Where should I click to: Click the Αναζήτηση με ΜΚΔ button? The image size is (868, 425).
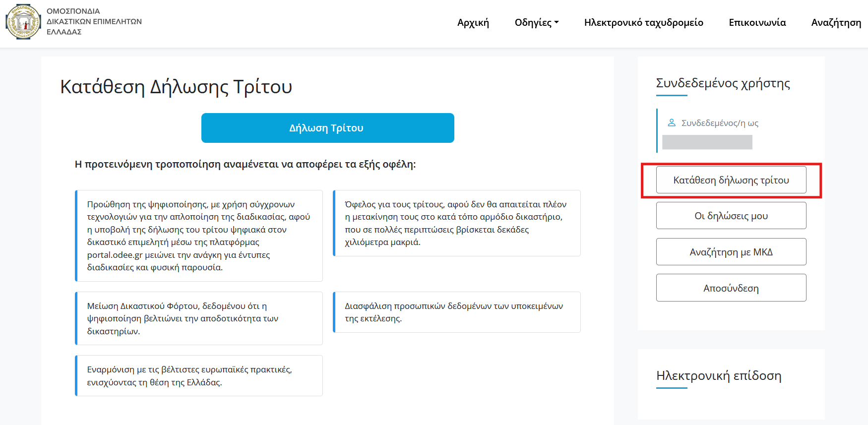click(731, 252)
